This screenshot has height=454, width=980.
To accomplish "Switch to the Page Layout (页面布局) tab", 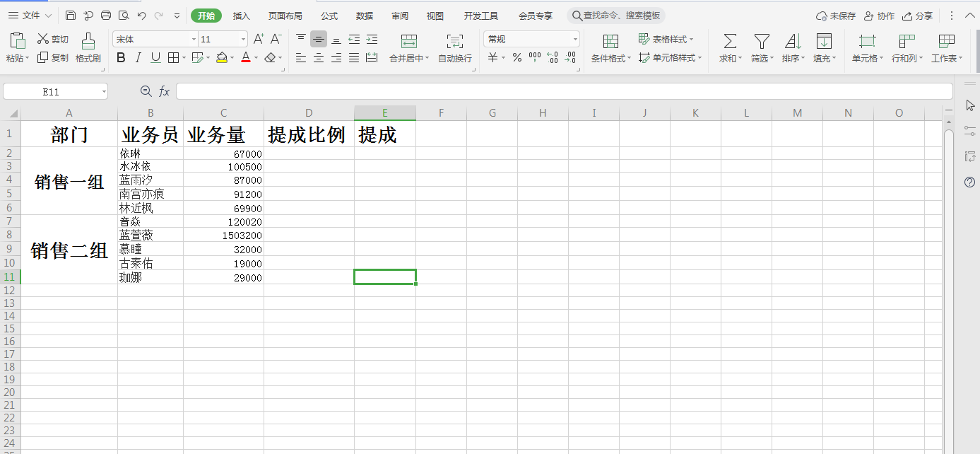I will pos(285,16).
